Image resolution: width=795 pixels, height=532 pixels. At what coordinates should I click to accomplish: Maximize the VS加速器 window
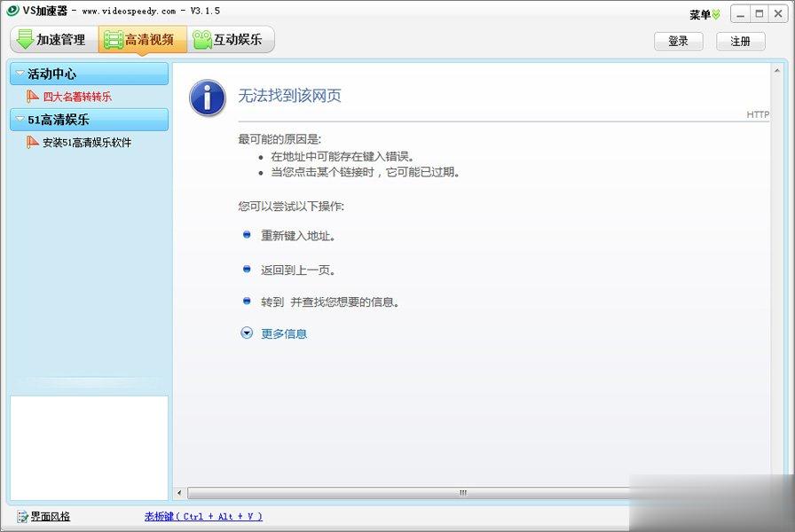click(x=759, y=14)
